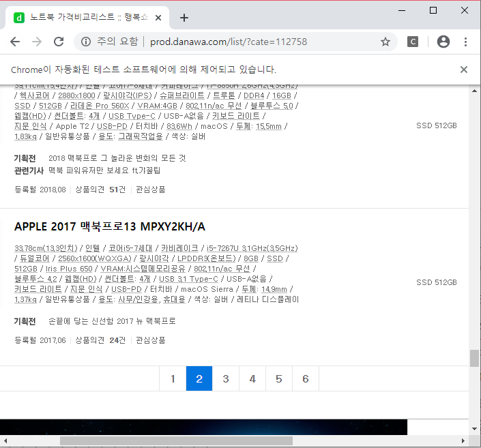481x448 pixels.
Task: Go to page 4 in pagination
Action: [x=252, y=378]
